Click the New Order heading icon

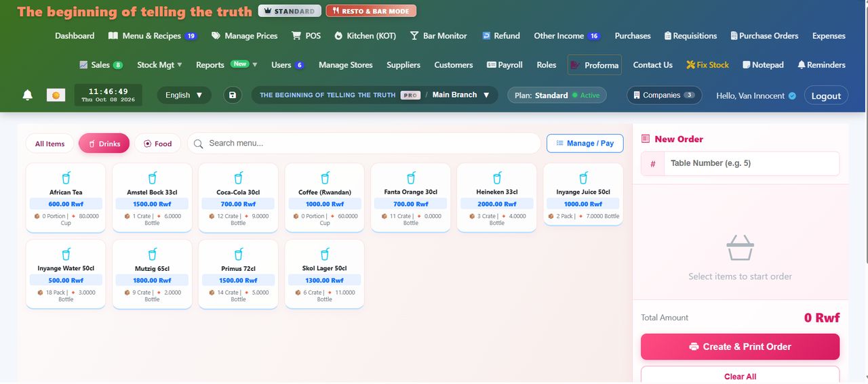(646, 139)
